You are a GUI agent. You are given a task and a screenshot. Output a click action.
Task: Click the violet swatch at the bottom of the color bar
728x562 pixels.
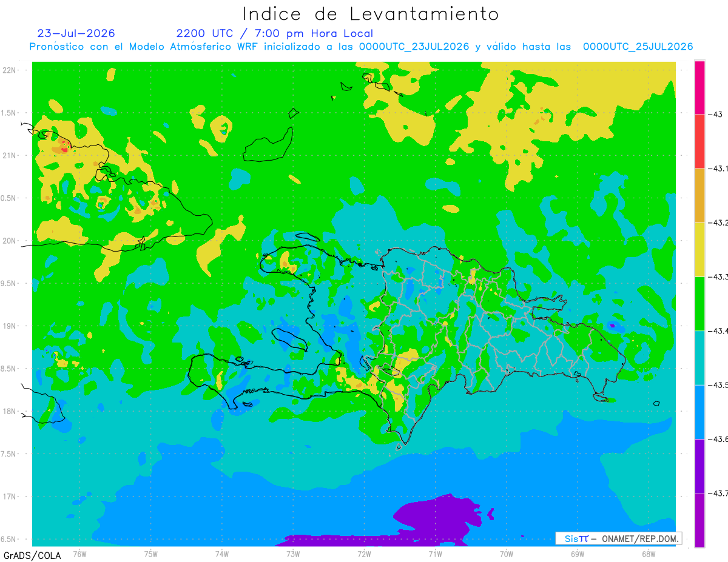pos(699,520)
